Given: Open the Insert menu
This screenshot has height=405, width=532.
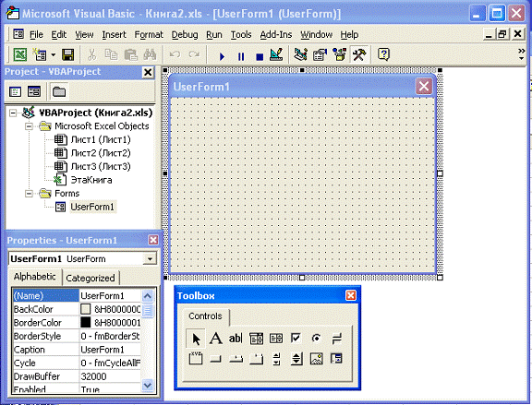Looking at the screenshot, I should tap(114, 34).
